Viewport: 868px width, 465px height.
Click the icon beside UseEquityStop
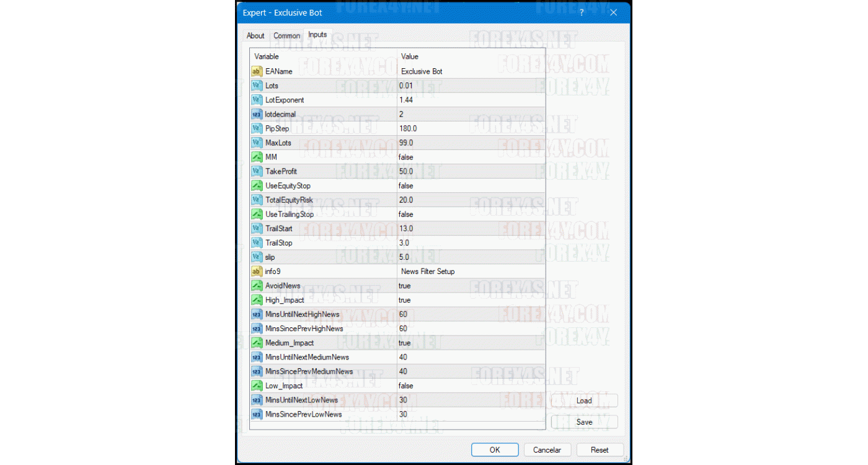257,185
